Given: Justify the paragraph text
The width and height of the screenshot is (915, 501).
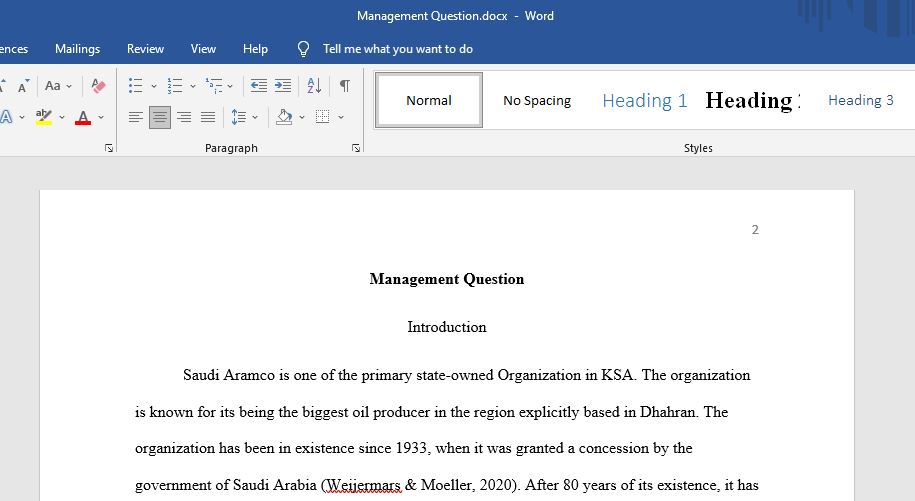Looking at the screenshot, I should [208, 117].
